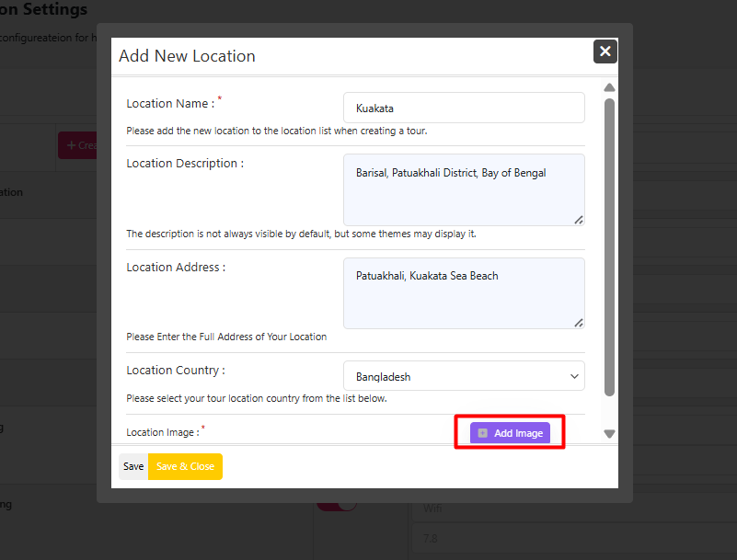Click the Location Name label

[x=170, y=104]
